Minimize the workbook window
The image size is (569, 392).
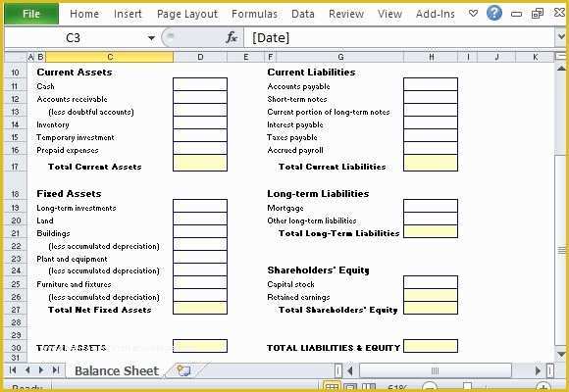click(x=516, y=14)
